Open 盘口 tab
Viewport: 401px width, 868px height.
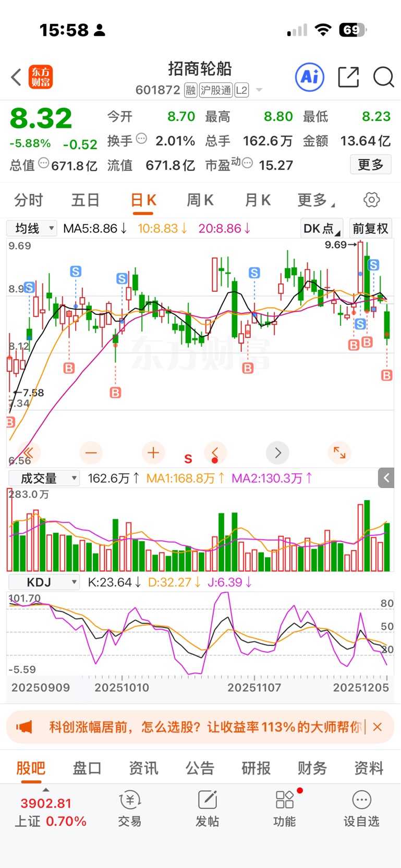pyautogui.click(x=87, y=768)
